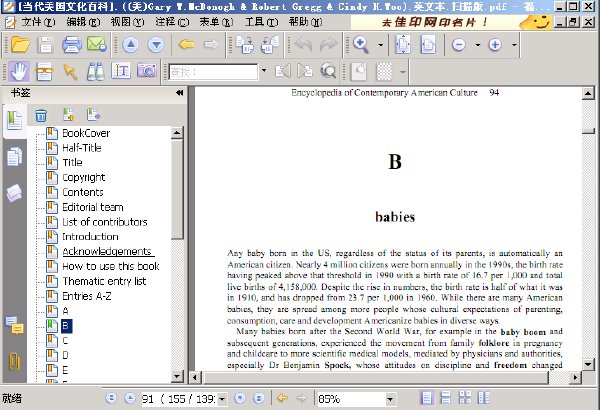The image size is (600, 410).
Task: Switch to continuous facing layout in status bar
Action: point(484,398)
